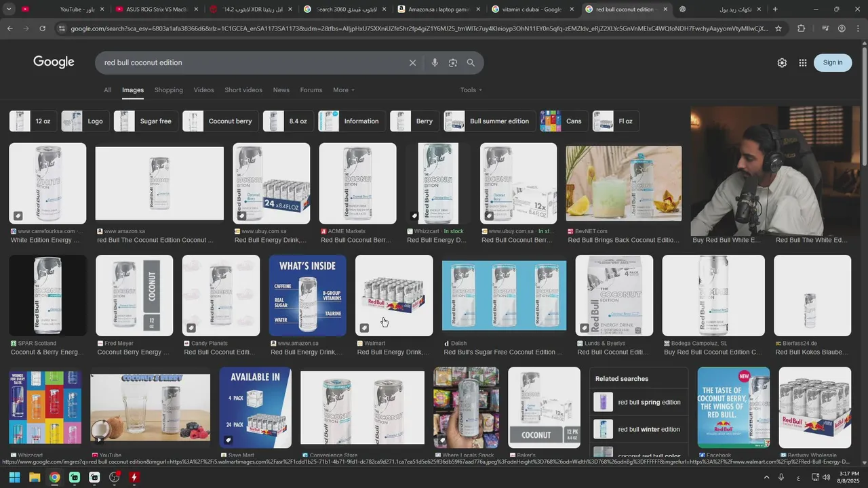
Task: Open red lightning app in taskbar
Action: 134,477
